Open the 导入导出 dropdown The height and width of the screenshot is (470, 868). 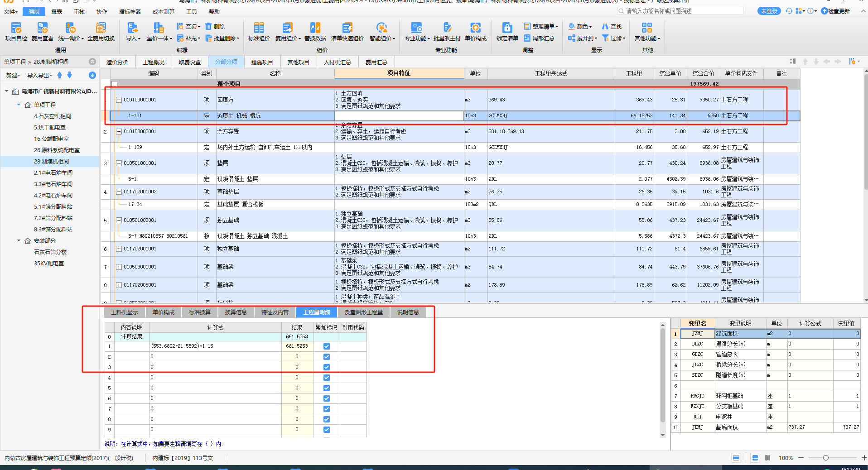[x=39, y=76]
